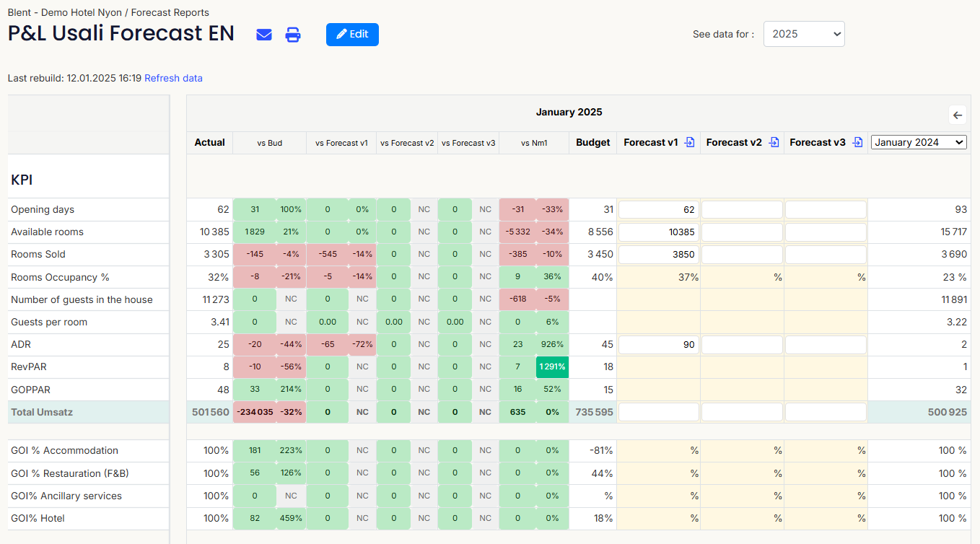Open the January 2024 comparison dropdown
The image size is (980, 544).
point(918,143)
